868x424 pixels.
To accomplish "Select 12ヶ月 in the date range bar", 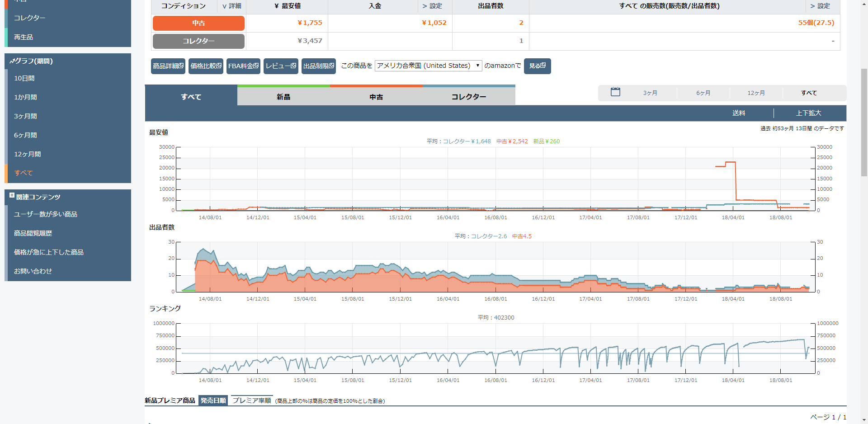I will 756,93.
